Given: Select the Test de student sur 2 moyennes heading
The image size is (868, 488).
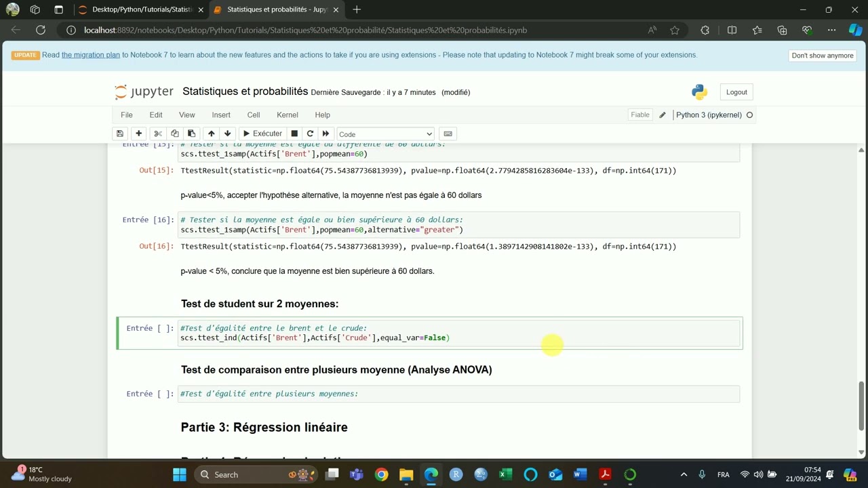Looking at the screenshot, I should point(260,304).
